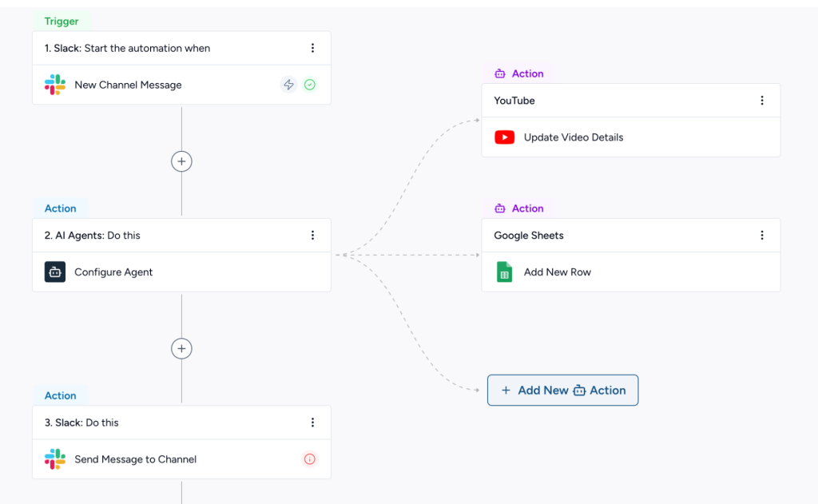
Task: Click the red warning icon on step 3
Action: (310, 459)
